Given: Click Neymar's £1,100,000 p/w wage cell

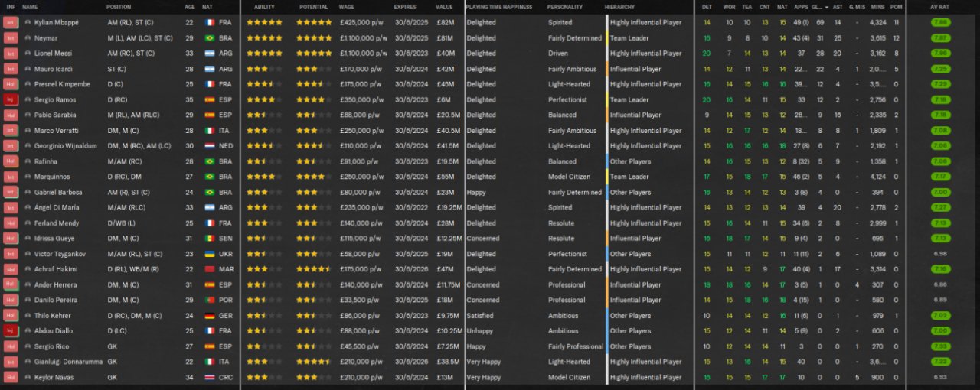Looking at the screenshot, I should tap(364, 37).
